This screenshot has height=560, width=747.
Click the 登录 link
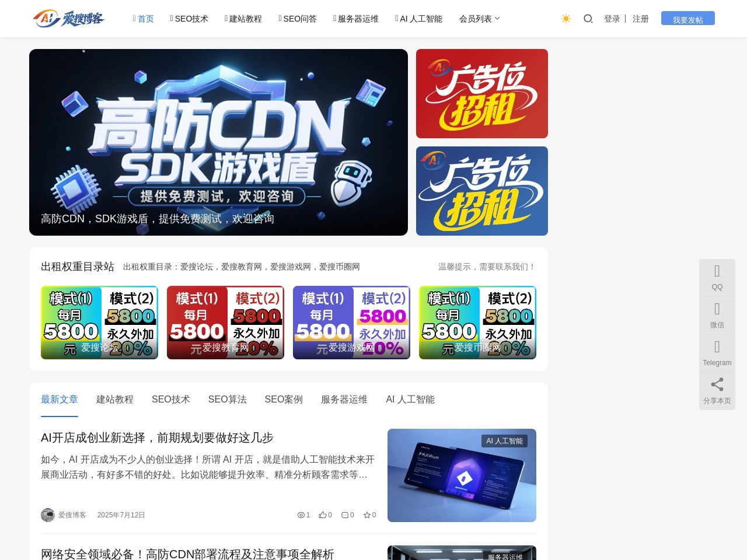tap(612, 19)
